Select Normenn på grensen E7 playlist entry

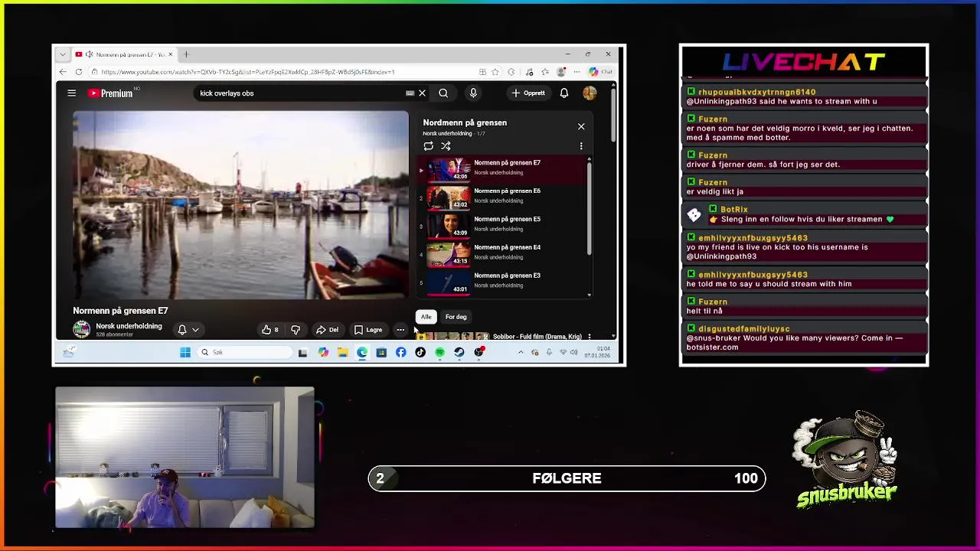tap(503, 169)
